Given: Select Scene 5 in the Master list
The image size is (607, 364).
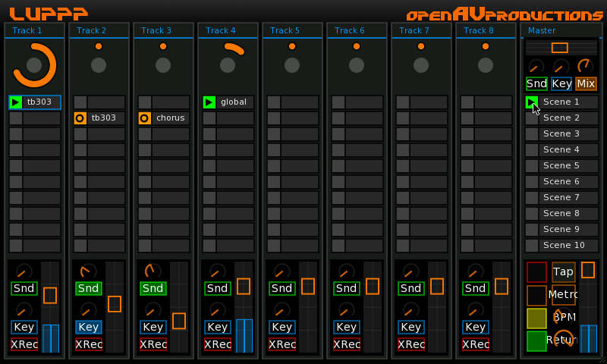Looking at the screenshot, I should (x=561, y=165).
